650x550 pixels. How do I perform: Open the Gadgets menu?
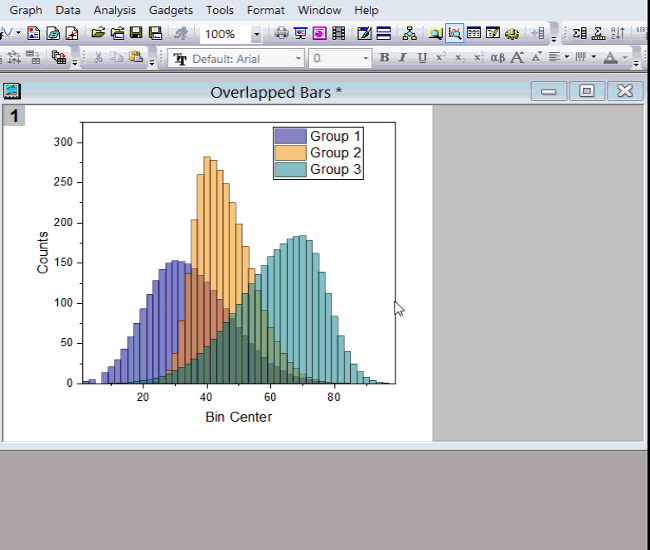click(x=170, y=10)
